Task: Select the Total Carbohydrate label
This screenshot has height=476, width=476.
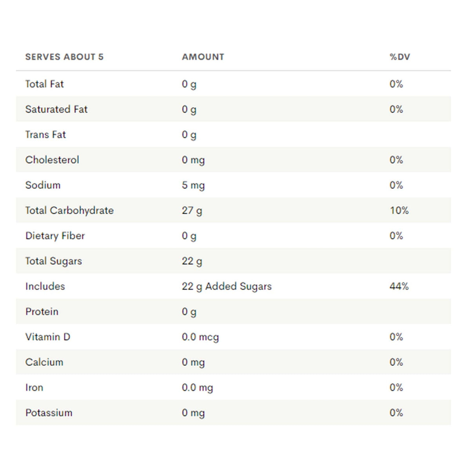Action: 69,211
